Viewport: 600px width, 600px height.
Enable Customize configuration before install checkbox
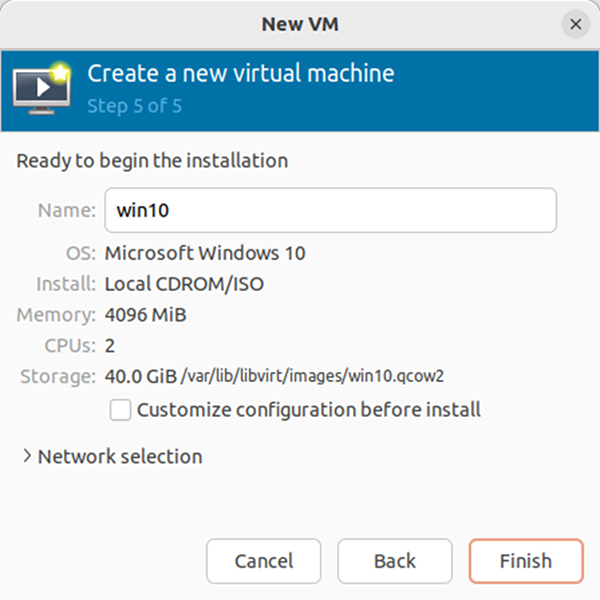120,410
